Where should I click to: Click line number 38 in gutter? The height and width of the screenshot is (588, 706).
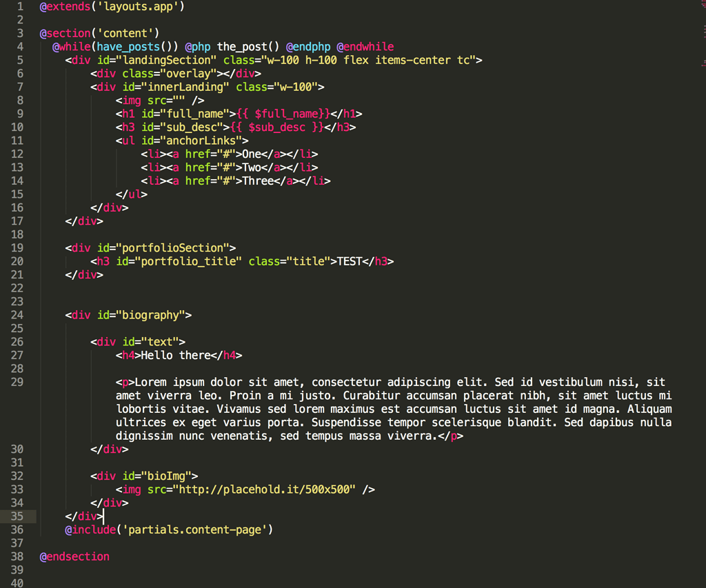click(x=17, y=557)
